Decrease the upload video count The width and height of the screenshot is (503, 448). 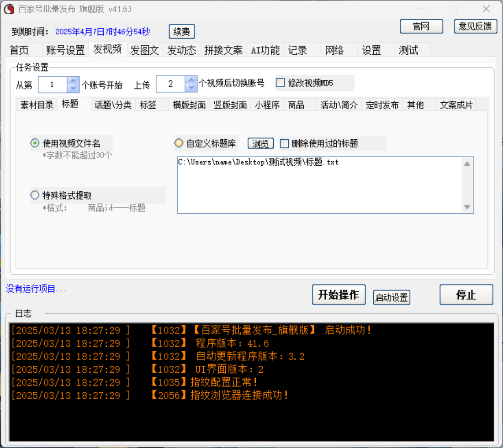[191, 88]
